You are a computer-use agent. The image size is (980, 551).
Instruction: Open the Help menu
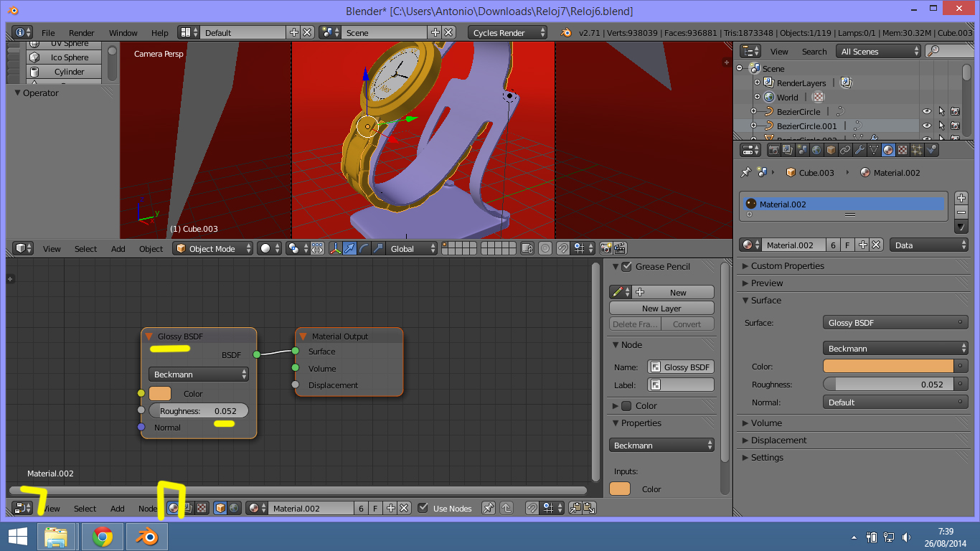coord(160,33)
